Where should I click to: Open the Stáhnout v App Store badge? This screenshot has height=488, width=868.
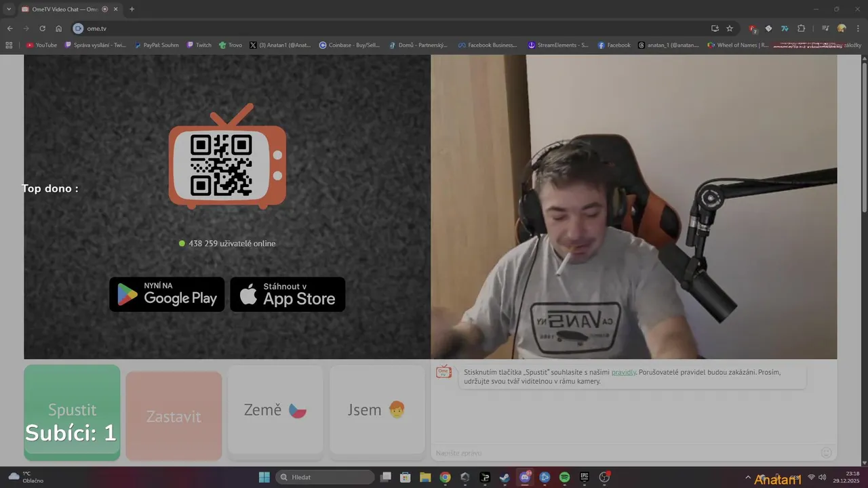[288, 294]
